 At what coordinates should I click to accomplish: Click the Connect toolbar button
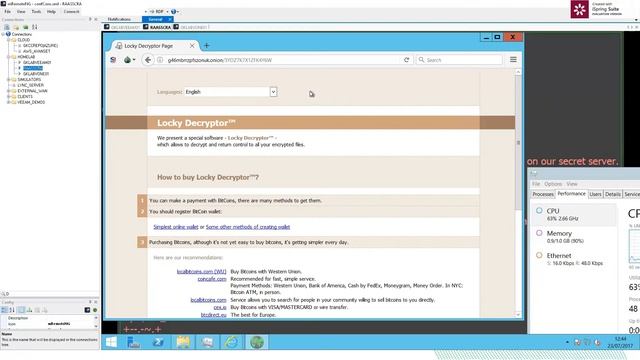(x=71, y=11)
